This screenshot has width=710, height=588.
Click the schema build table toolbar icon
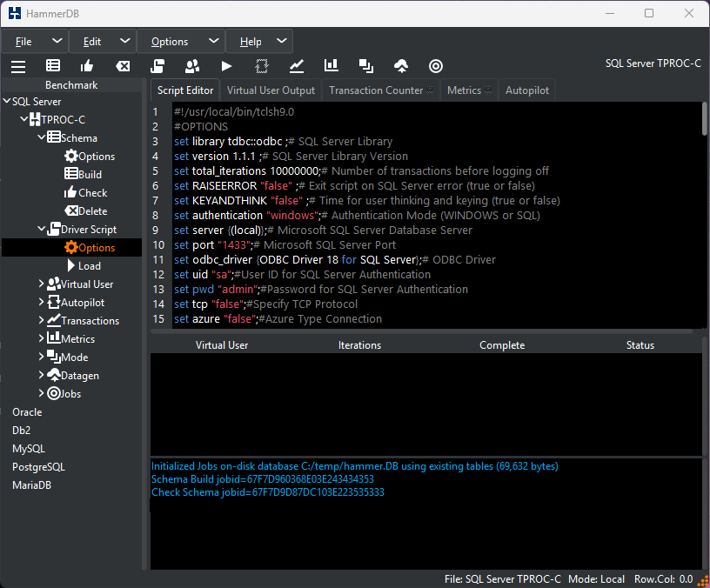coord(53,65)
